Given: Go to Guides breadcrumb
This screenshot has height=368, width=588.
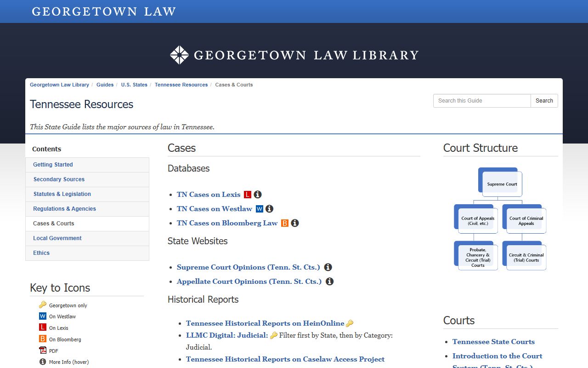Looking at the screenshot, I should tap(105, 85).
